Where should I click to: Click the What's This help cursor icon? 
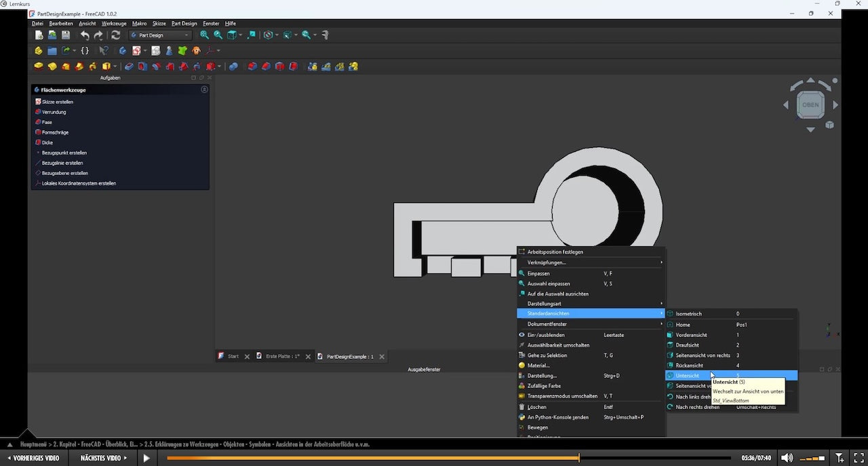(104, 50)
